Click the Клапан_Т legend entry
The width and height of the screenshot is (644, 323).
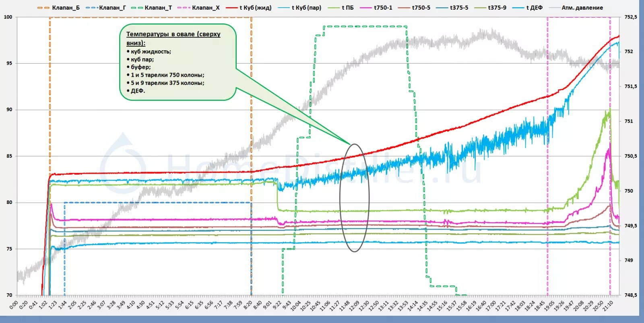[152, 8]
